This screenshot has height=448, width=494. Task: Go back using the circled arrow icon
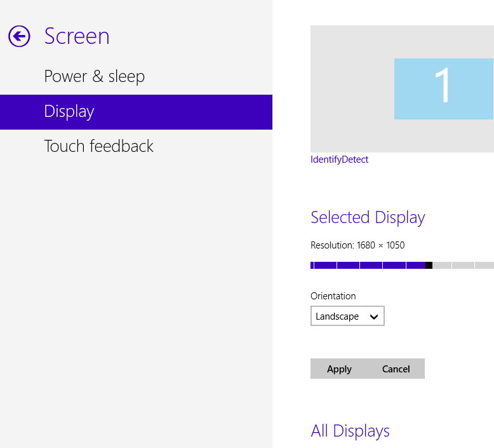[x=19, y=36]
